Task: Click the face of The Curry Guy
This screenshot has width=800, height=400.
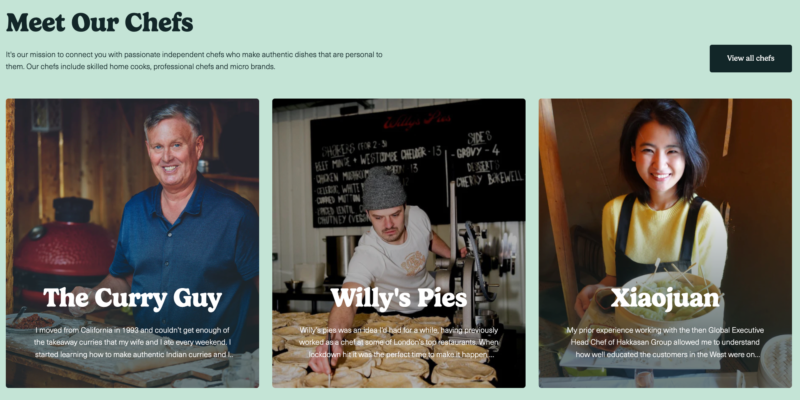Action: tap(172, 148)
